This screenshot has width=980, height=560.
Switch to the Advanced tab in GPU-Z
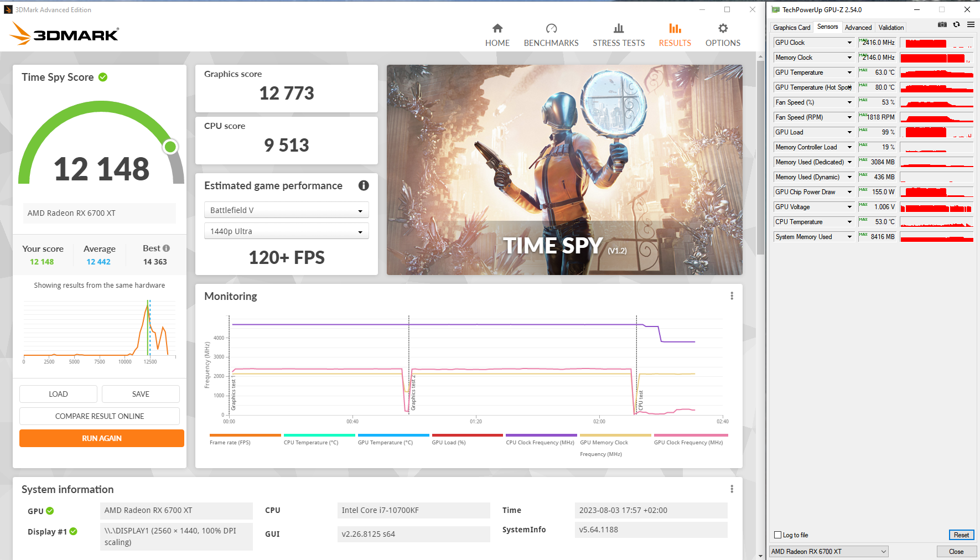click(858, 28)
